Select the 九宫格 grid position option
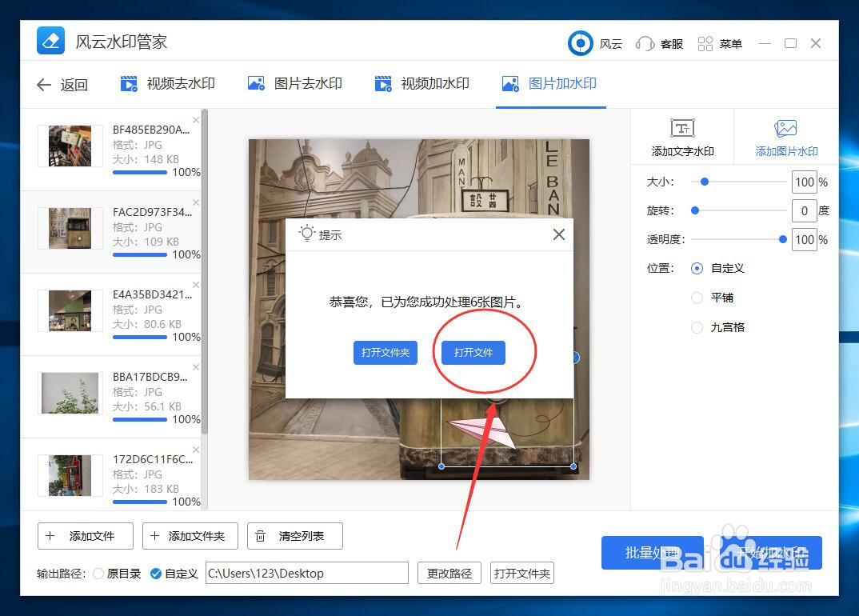This screenshot has height=616, width=859. coord(697,327)
